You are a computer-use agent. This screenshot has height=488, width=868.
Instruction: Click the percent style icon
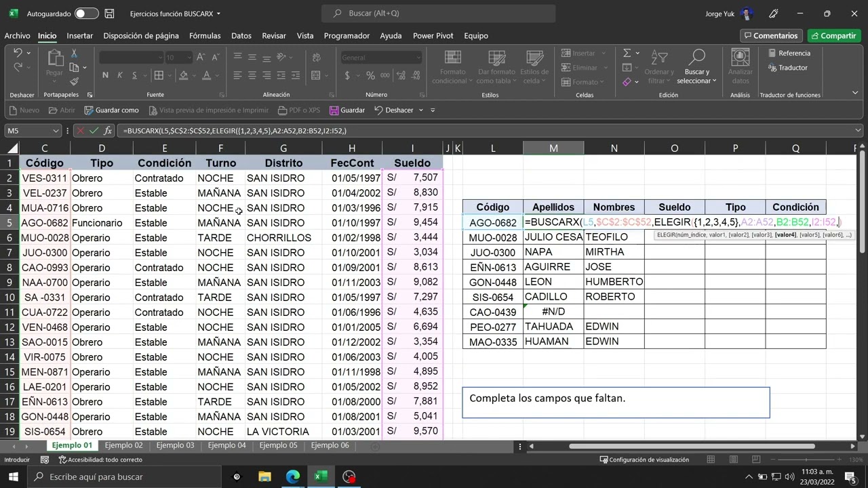pos(370,75)
